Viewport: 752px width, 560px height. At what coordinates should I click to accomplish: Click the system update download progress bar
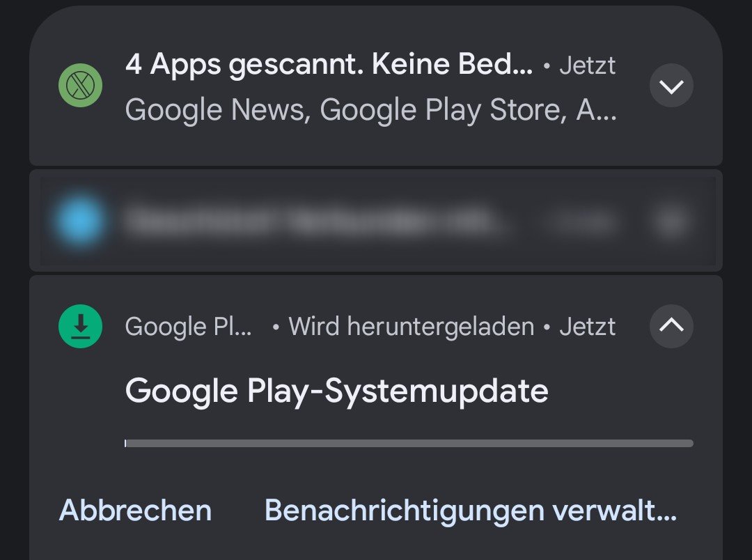click(409, 443)
